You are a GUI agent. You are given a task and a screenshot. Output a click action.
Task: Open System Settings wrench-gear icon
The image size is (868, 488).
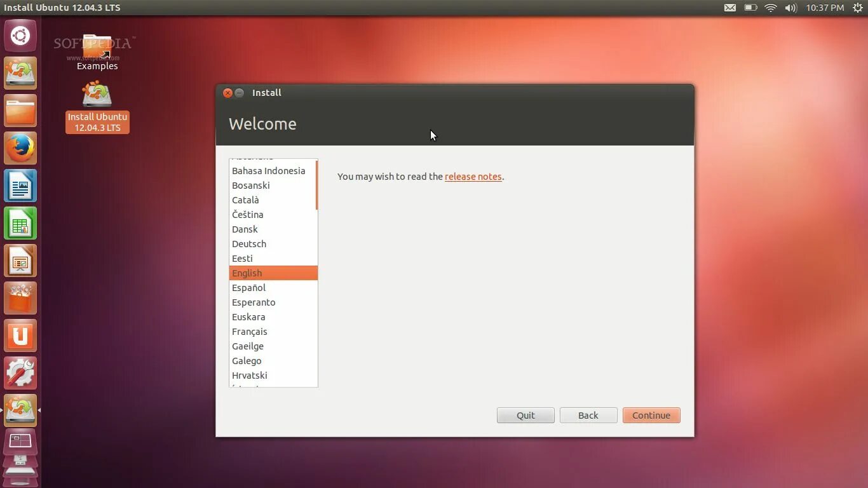pos(20,373)
